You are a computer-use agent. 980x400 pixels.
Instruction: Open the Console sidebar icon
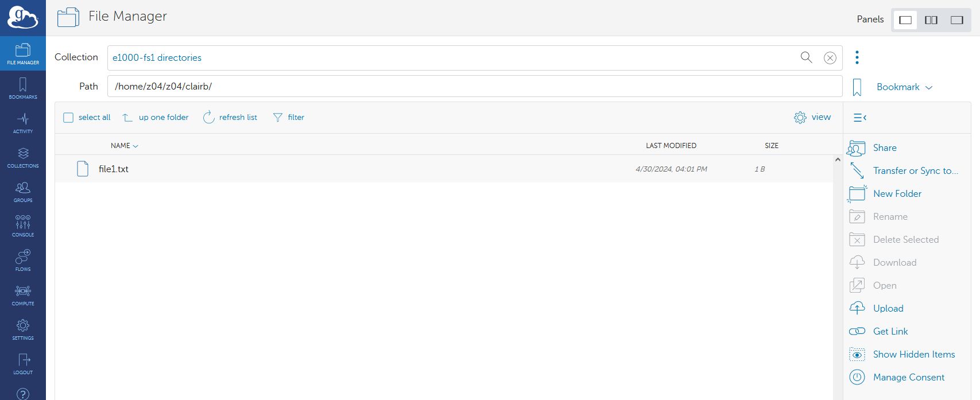click(x=23, y=226)
